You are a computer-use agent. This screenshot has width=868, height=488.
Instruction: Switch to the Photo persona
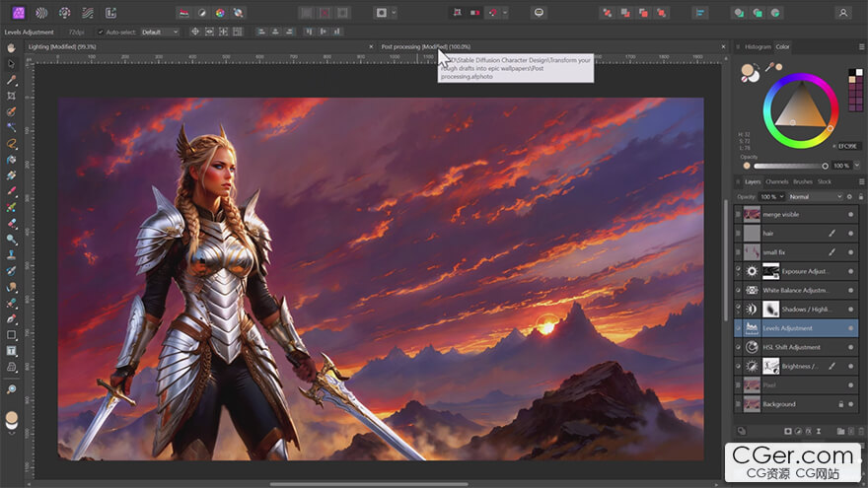coord(19,13)
